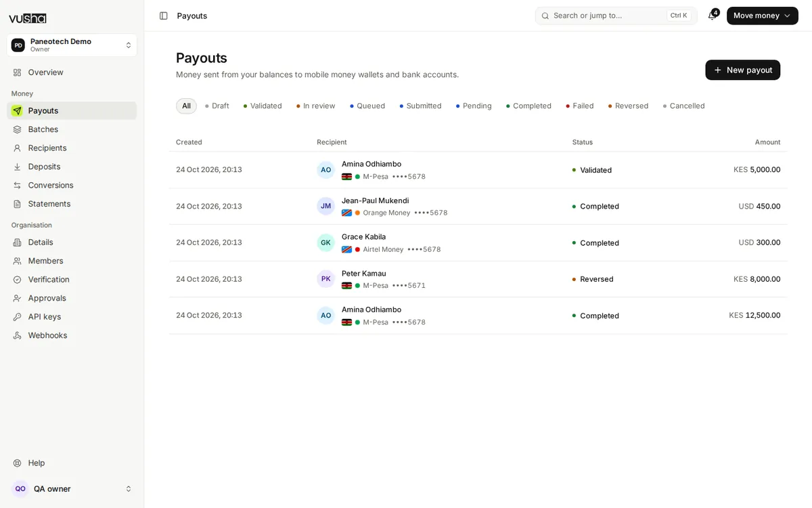The image size is (812, 508).
Task: Click the Payouts breadcrumb title
Action: pos(192,16)
